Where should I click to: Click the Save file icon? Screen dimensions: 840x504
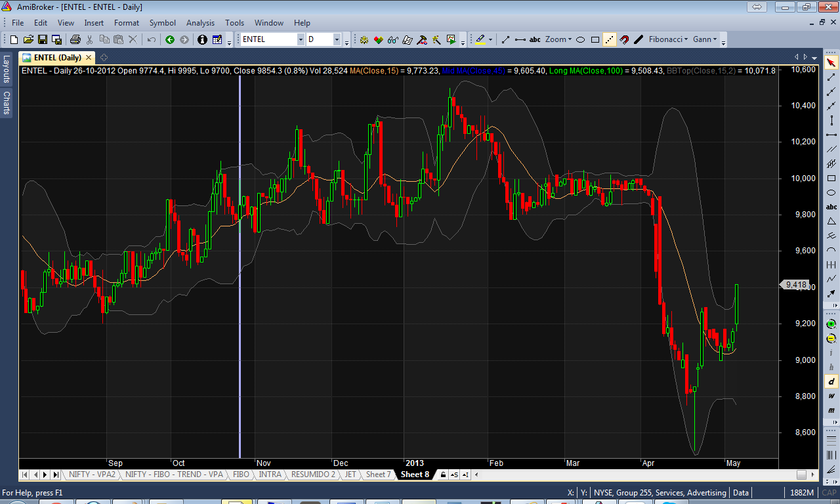coord(42,39)
